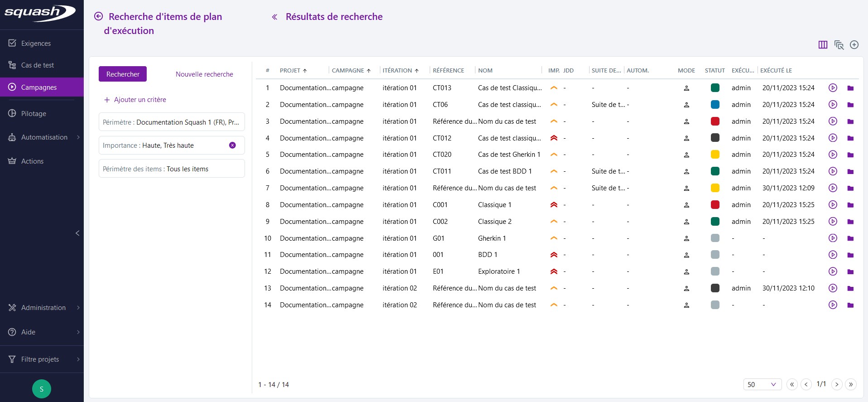Go back with circled arrow icon

pyautogui.click(x=98, y=17)
